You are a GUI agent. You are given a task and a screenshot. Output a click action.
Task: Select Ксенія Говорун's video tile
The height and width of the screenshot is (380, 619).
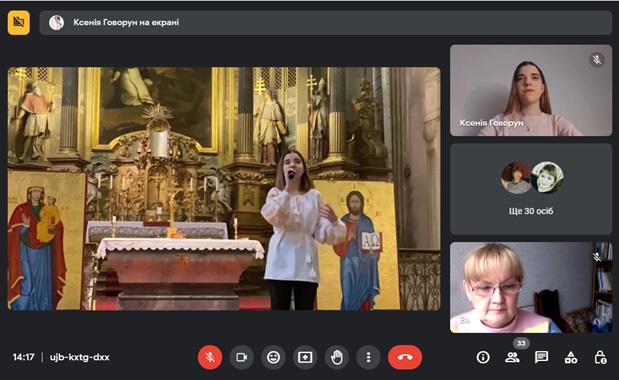click(x=531, y=90)
